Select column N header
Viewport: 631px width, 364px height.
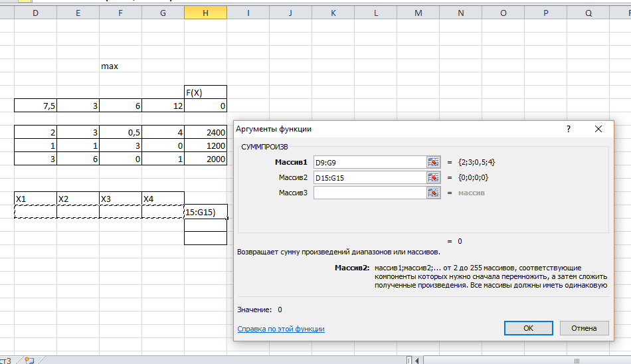(461, 13)
